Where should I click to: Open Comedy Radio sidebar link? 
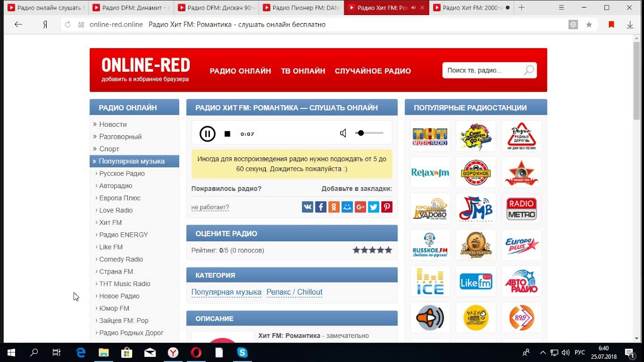tap(121, 259)
